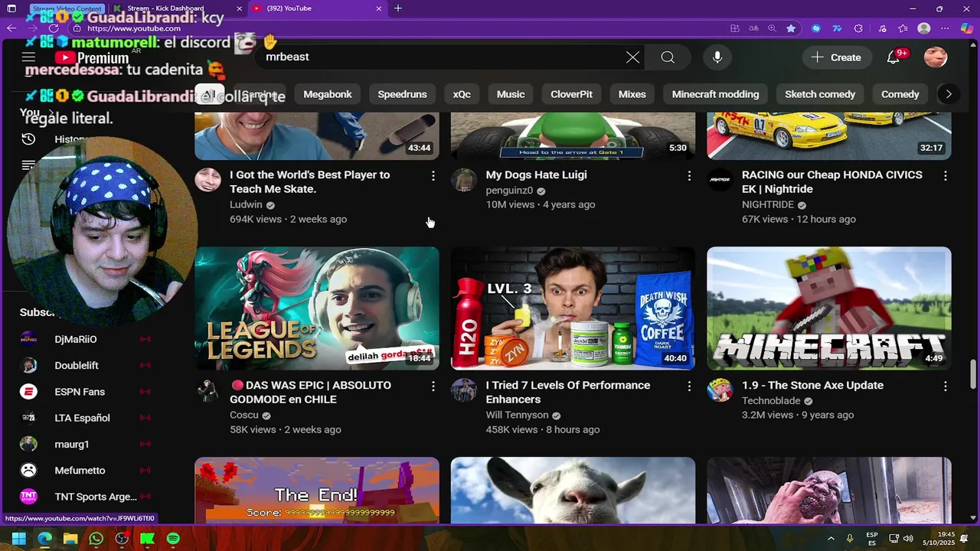Click Ludwin channel avatar

(x=207, y=180)
